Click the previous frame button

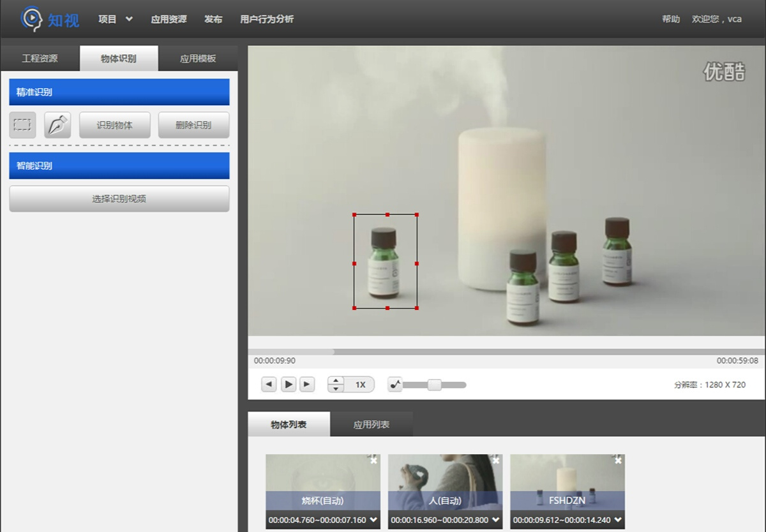269,384
